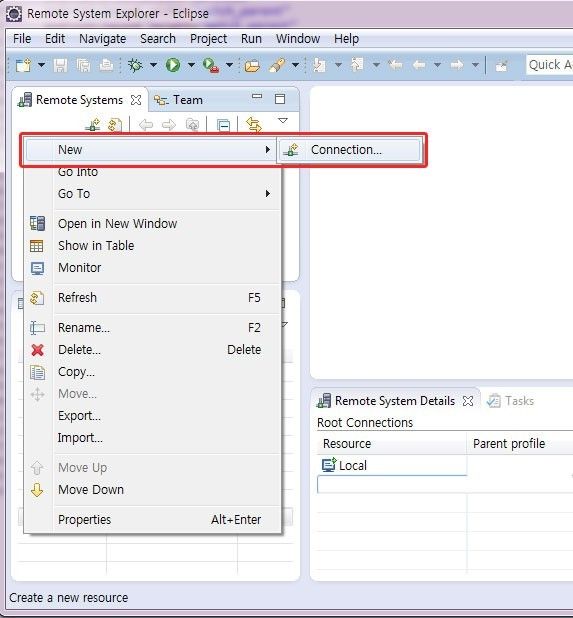Screen dimensions: 573x618
Task: Click the Resource column header
Action: (392, 444)
